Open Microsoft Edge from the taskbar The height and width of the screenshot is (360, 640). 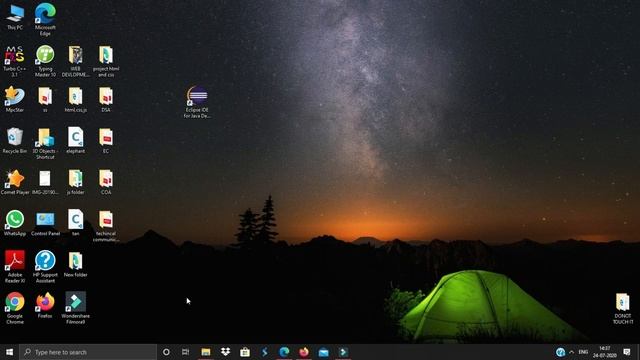coord(284,352)
